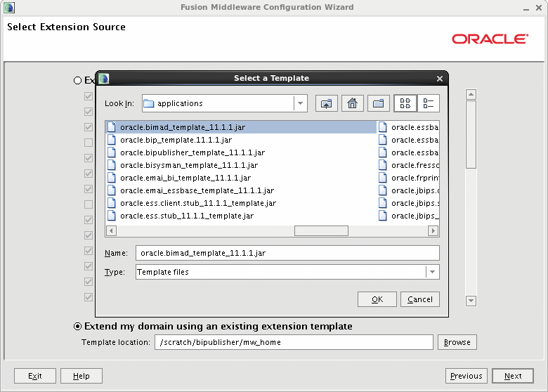Click file icon of oracle.bipublisher_template_11.1.1.jar
Viewport: 548px width, 392px height.
coord(112,152)
